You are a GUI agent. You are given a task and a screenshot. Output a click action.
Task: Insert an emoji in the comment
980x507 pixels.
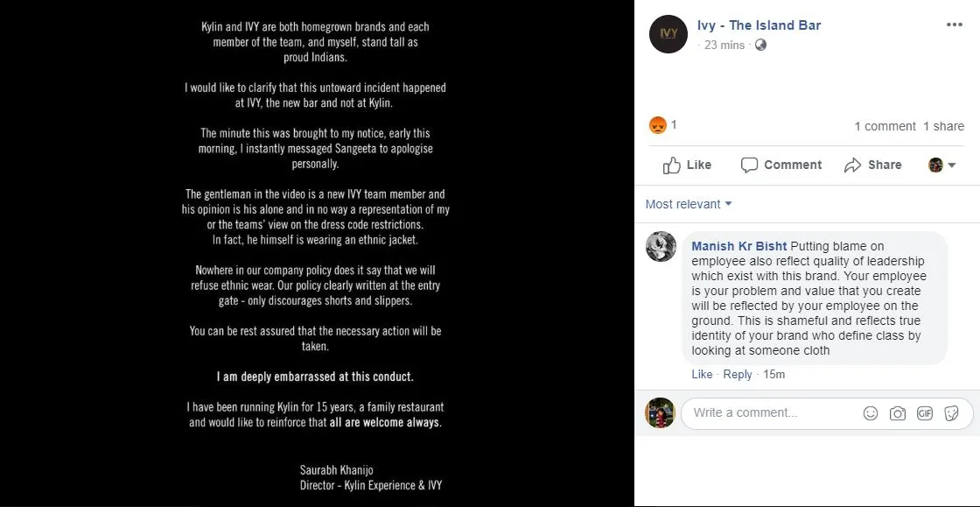coord(870,413)
